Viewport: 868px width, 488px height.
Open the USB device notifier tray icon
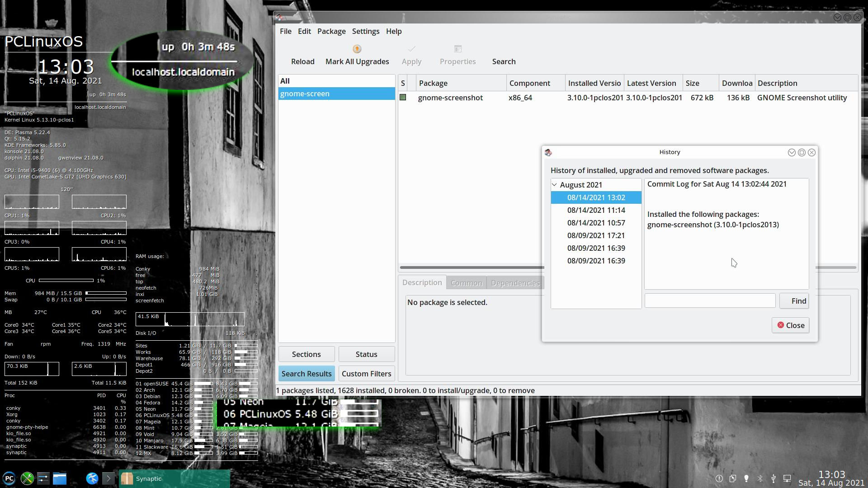[x=774, y=479]
